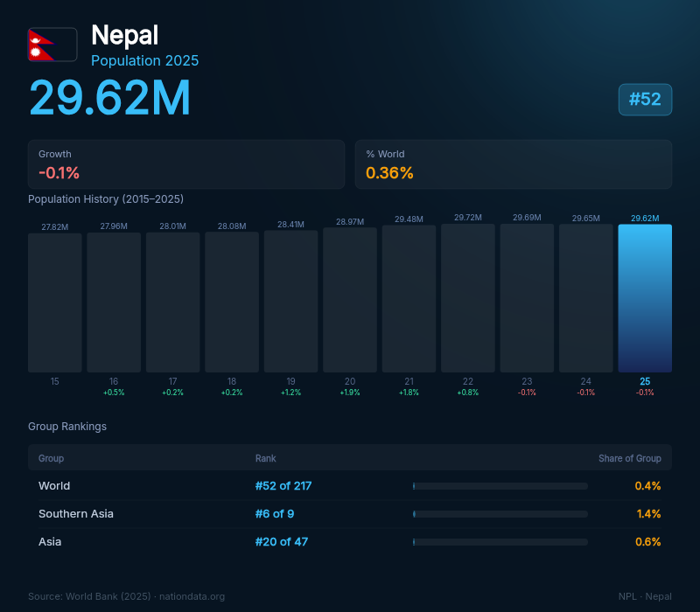
Task: Click the 2020 bar labeled 28.97M
Action: pos(350,300)
